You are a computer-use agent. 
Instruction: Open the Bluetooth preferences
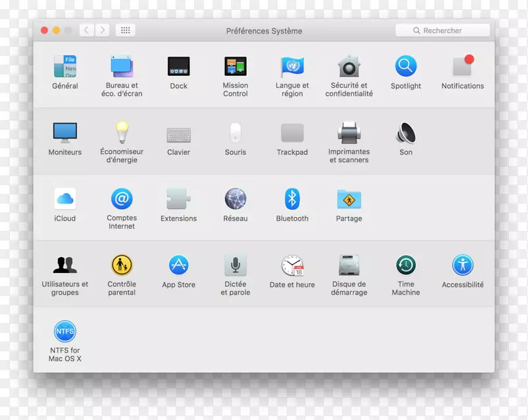[292, 200]
